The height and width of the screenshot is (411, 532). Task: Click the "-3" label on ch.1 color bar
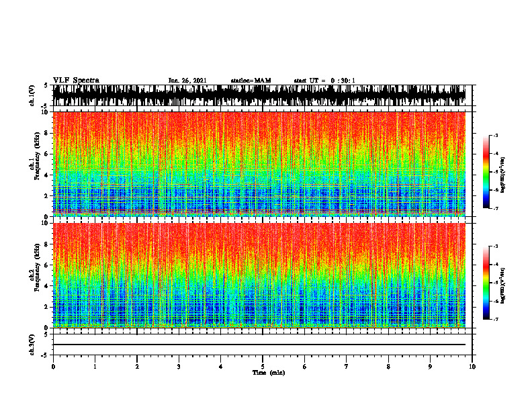click(x=495, y=135)
